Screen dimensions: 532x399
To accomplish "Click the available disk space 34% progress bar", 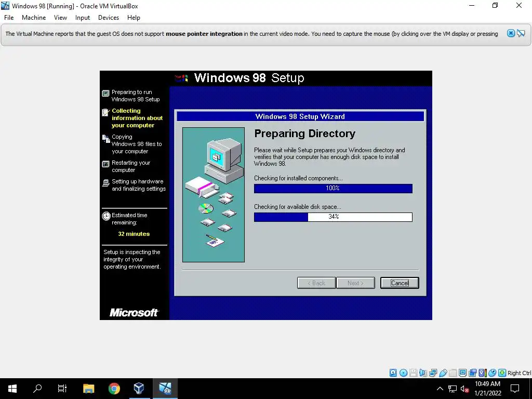I will point(333,217).
